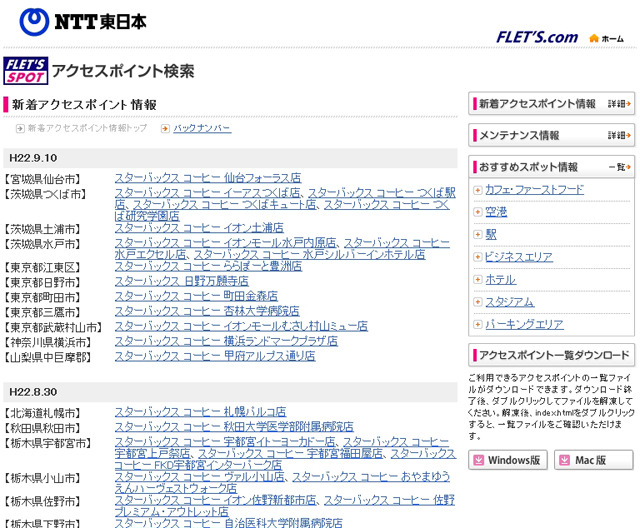Open スターバックス コーヒー 水戸シルバーインホテル店 link
Screen dimensions: 640x528
(x=309, y=255)
